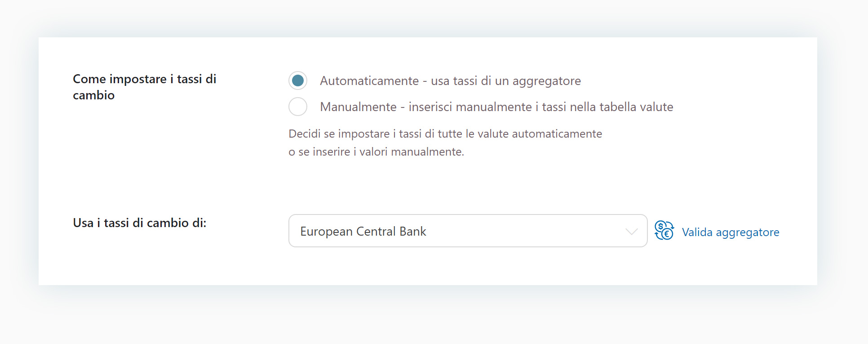Select the Automaticamente radio button
868x344 pixels.
click(298, 80)
